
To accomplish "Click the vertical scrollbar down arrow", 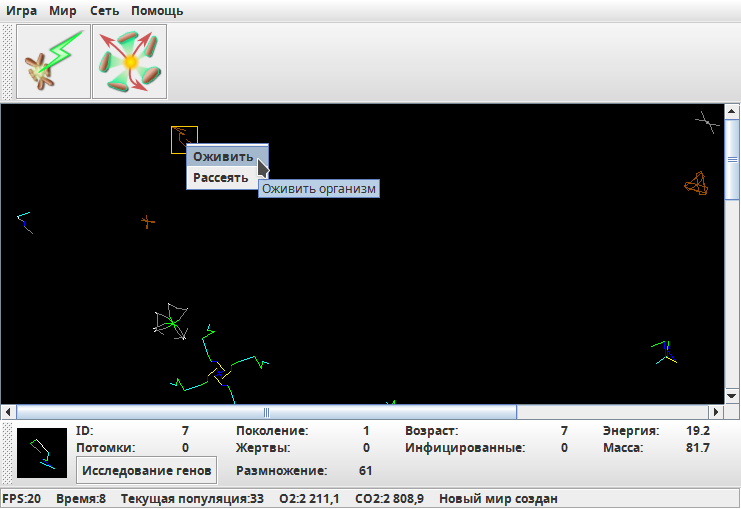I will tap(732, 396).
